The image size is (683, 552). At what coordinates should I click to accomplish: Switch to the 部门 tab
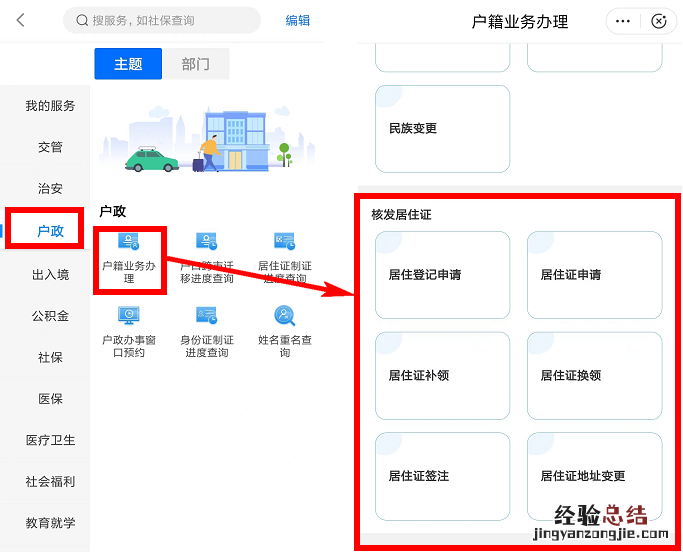[196, 64]
